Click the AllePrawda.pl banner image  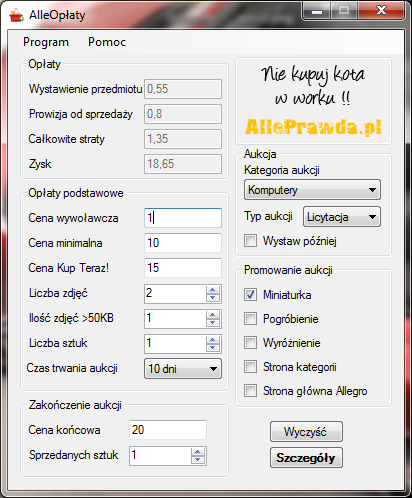point(313,101)
